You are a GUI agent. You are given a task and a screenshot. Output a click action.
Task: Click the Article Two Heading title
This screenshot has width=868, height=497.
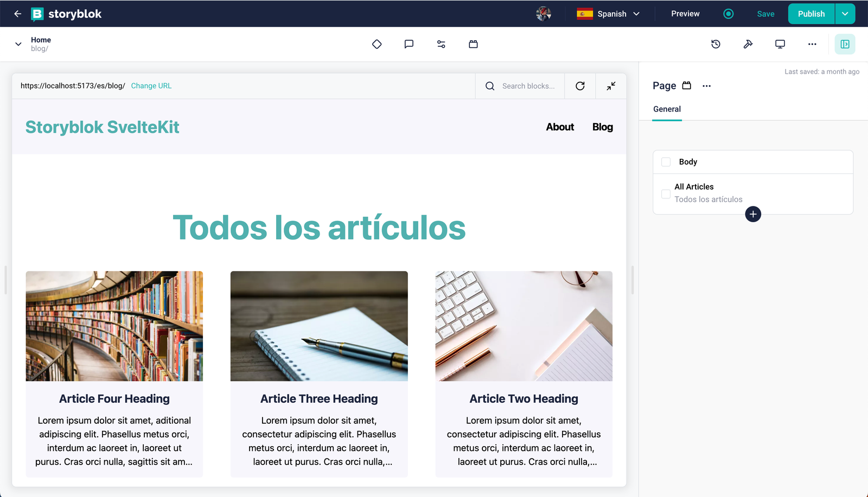coord(524,399)
